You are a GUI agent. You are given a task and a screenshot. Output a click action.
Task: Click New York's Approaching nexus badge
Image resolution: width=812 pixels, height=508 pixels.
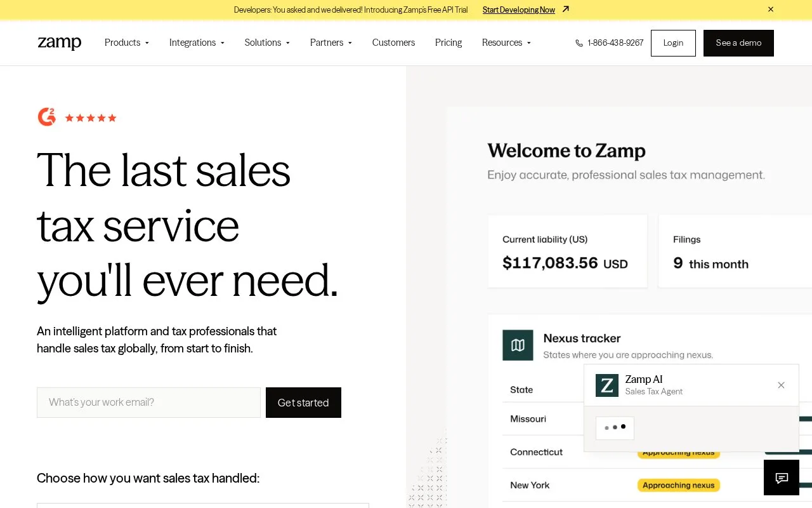pos(679,485)
